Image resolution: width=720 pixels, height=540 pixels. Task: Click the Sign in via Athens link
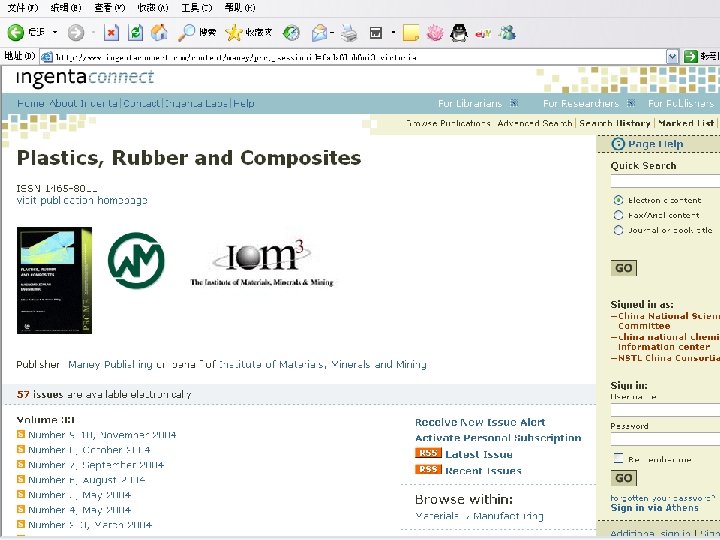click(x=654, y=508)
